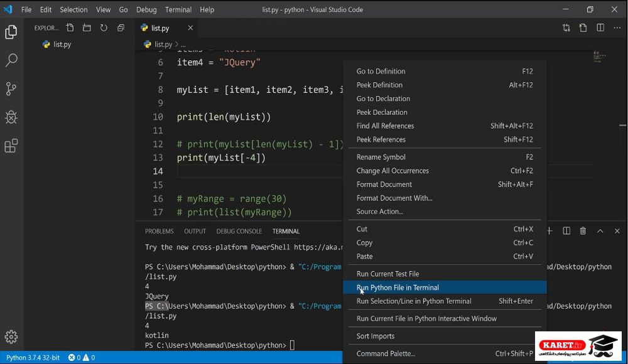Screen dimensions: 628x364
Task: Choose Sort Imports
Action: point(445,336)
